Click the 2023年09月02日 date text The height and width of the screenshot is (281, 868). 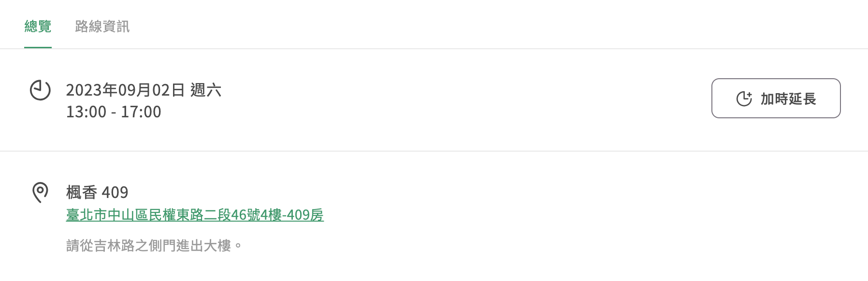pyautogui.click(x=125, y=90)
